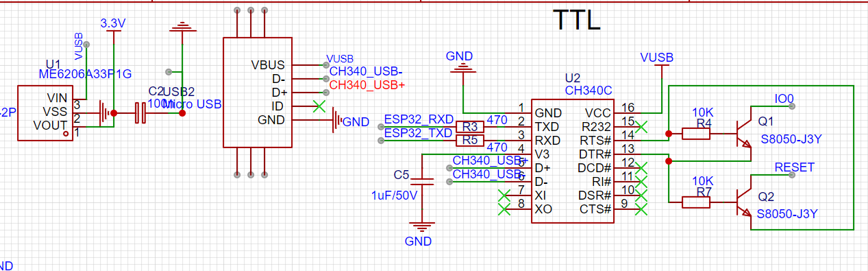Select the red CH340_USB+ net label
Viewport: 868px width, 271px height.
[x=367, y=85]
